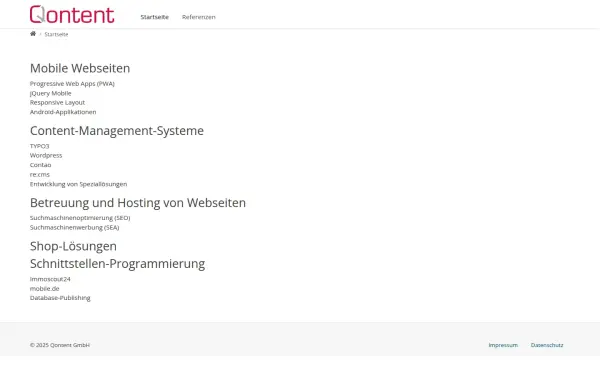
Task: Open the Referenzen navigation item
Action: [x=199, y=17]
